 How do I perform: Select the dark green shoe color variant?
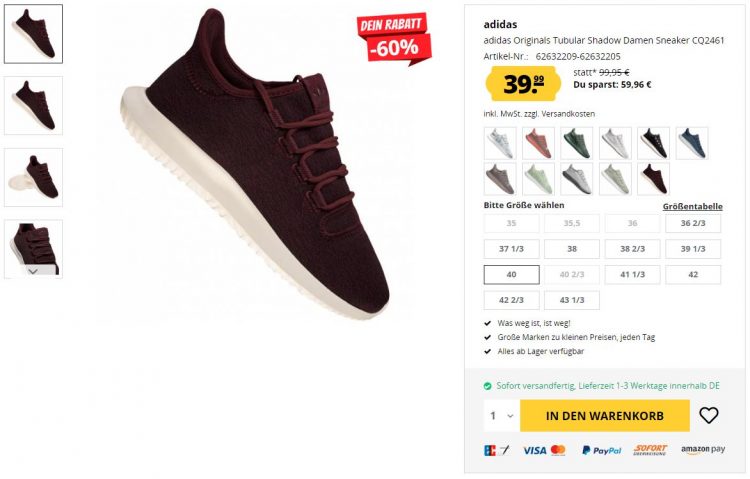coord(577,143)
